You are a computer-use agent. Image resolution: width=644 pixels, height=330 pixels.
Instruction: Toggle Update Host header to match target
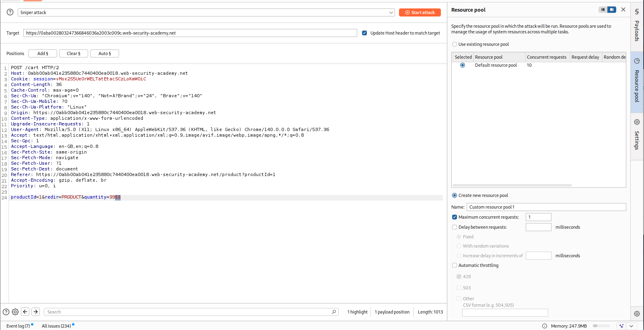364,33
